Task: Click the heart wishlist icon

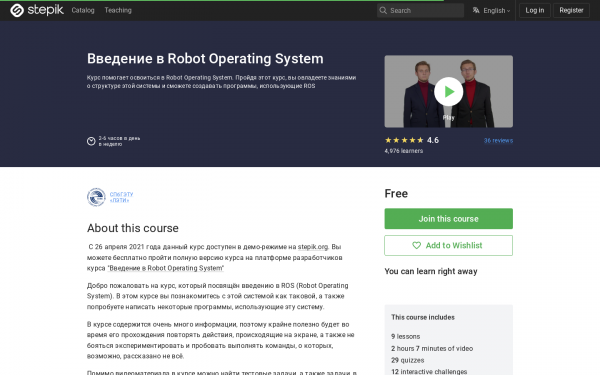Action: click(416, 245)
